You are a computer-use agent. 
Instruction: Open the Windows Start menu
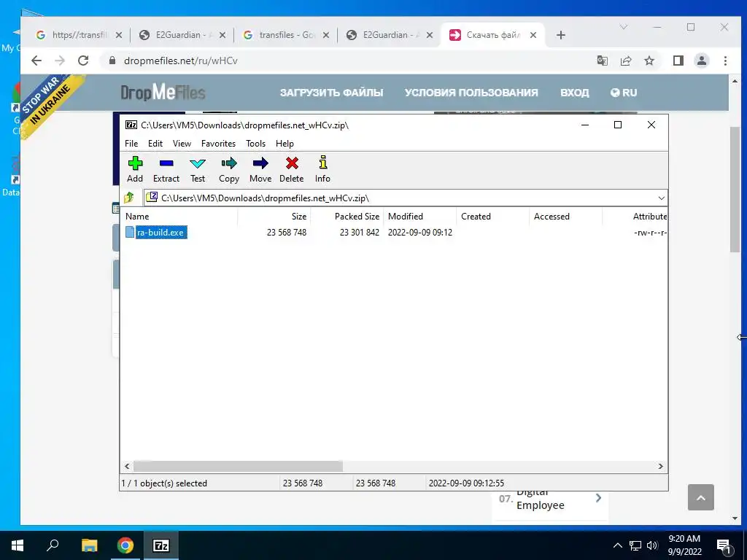(x=18, y=545)
